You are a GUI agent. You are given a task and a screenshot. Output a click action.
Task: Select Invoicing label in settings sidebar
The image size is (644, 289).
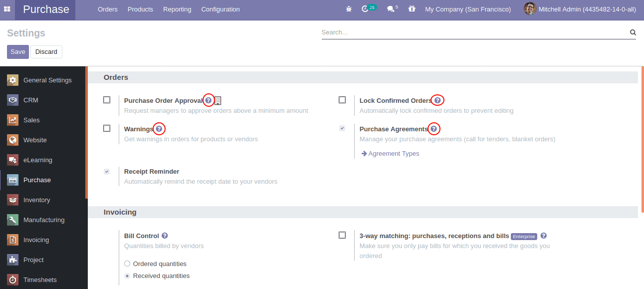pyautogui.click(x=36, y=240)
